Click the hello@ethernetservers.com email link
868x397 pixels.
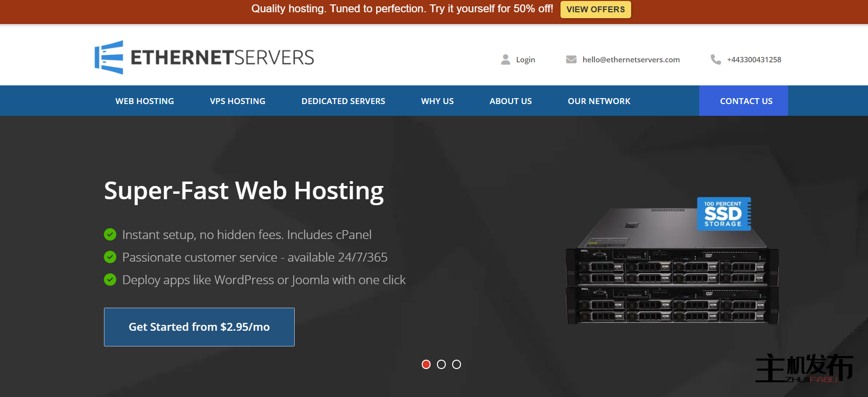point(631,59)
